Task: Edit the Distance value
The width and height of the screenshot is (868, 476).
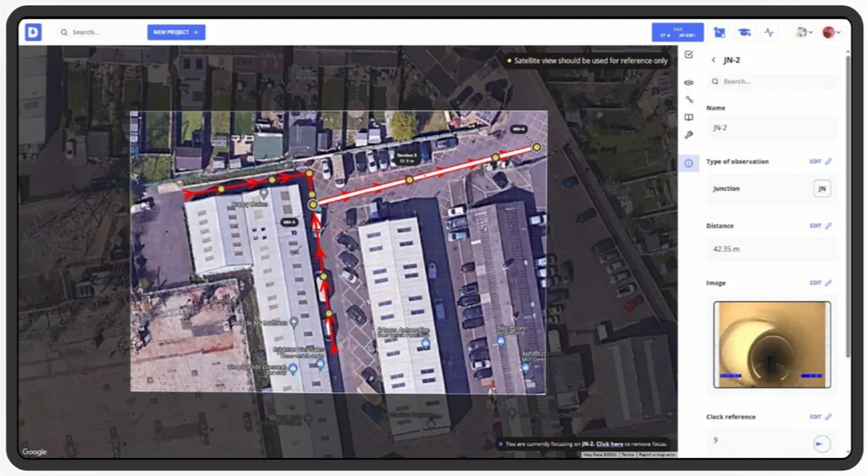Action: tap(821, 226)
